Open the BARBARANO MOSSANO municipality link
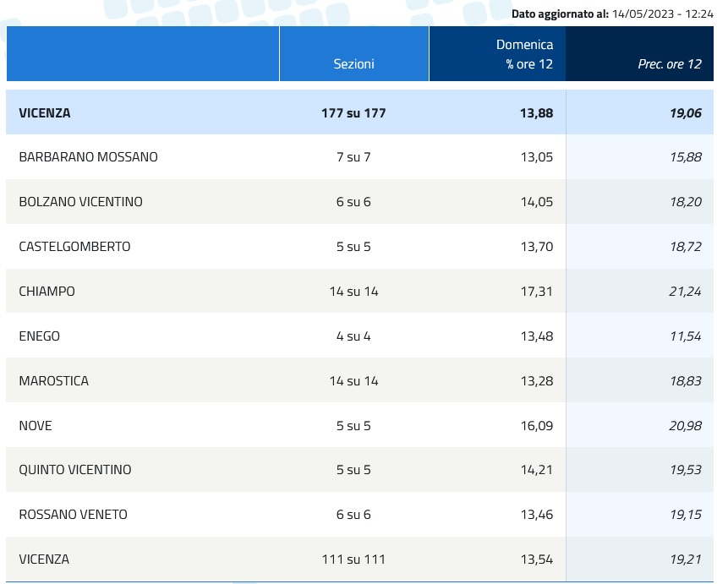The width and height of the screenshot is (728, 584). [x=88, y=157]
